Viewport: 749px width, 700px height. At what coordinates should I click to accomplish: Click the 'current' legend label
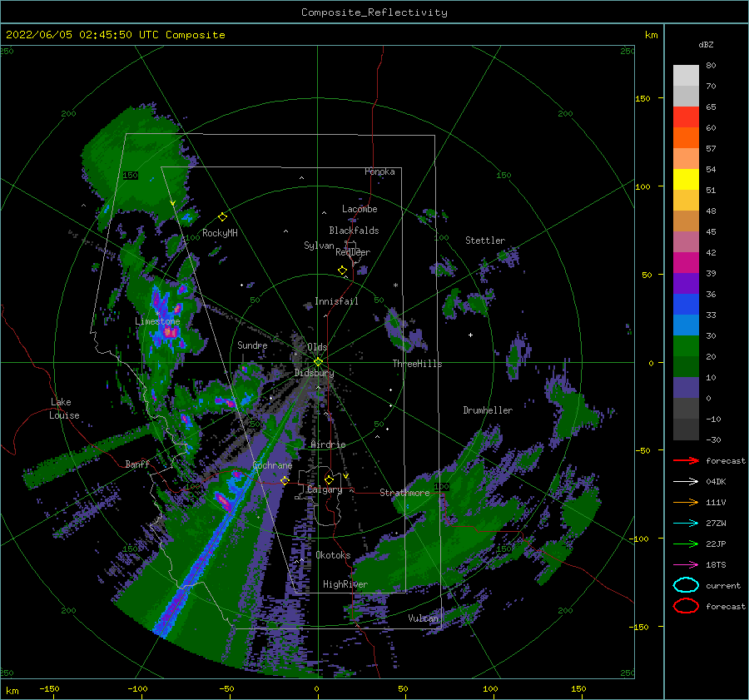pyautogui.click(x=723, y=585)
